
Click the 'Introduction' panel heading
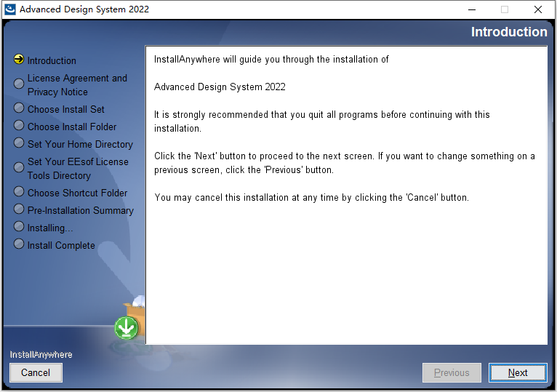(x=509, y=32)
